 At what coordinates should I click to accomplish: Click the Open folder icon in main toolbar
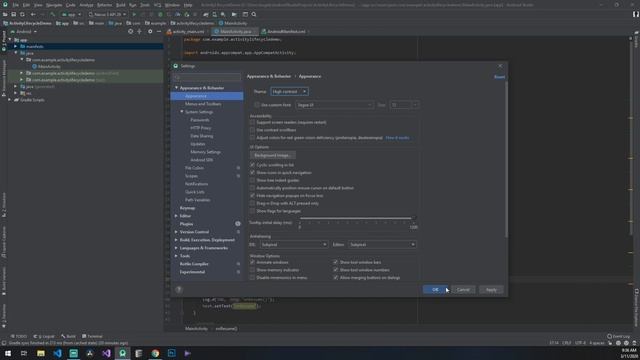[5, 14]
